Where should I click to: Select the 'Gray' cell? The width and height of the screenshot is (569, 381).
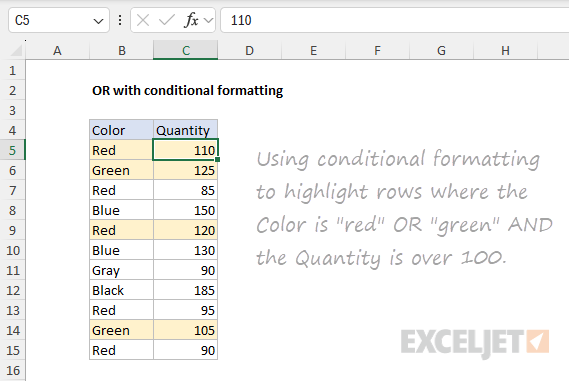[122, 270]
